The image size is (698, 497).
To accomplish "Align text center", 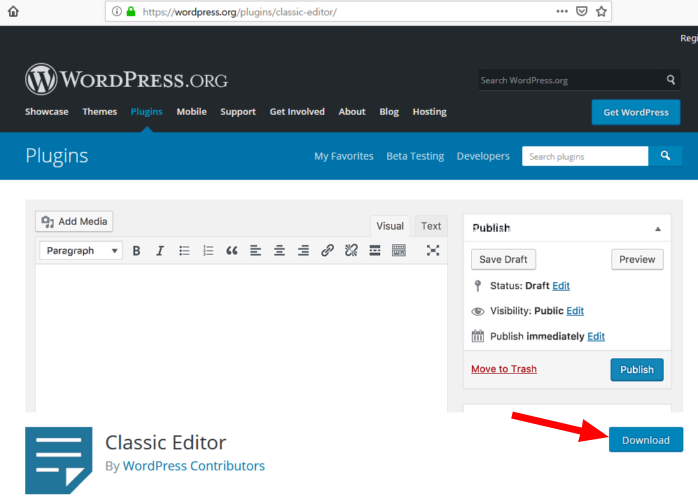I will [x=280, y=251].
